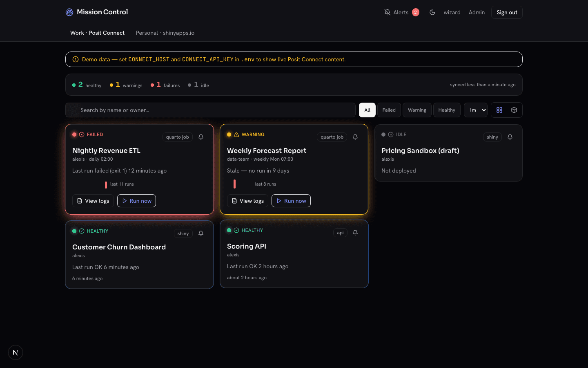
Task: Switch to 3D cube view icon
Action: click(514, 110)
